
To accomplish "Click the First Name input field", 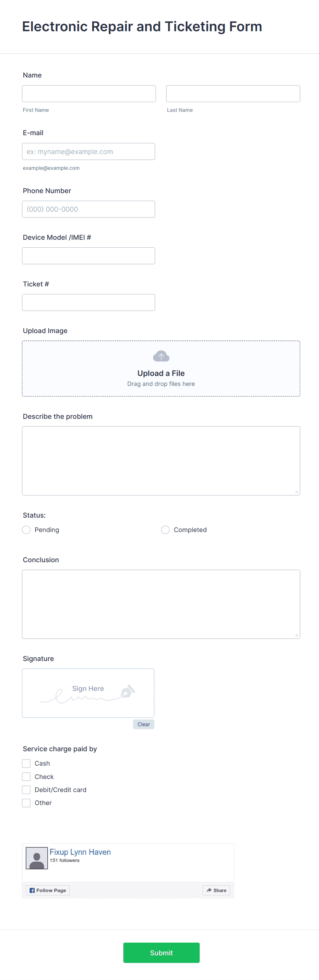I will click(x=88, y=94).
